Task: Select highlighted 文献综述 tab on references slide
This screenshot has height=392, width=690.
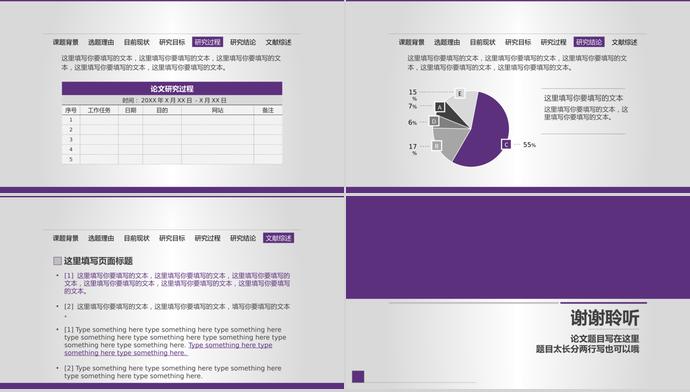Action: pyautogui.click(x=279, y=238)
